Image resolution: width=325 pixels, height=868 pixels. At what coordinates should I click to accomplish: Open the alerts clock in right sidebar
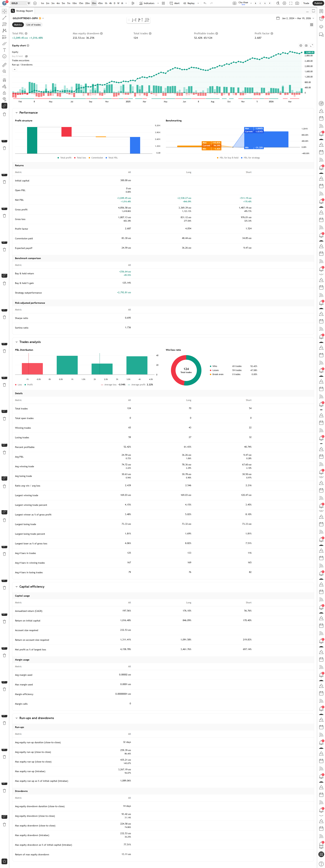click(x=321, y=19)
